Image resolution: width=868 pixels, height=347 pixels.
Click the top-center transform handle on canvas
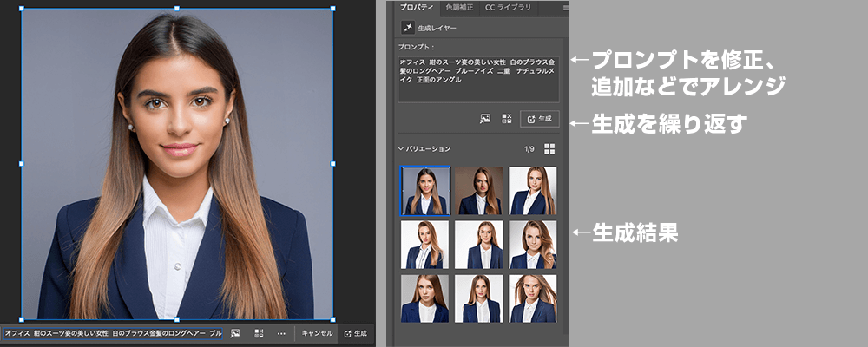pyautogui.click(x=177, y=9)
